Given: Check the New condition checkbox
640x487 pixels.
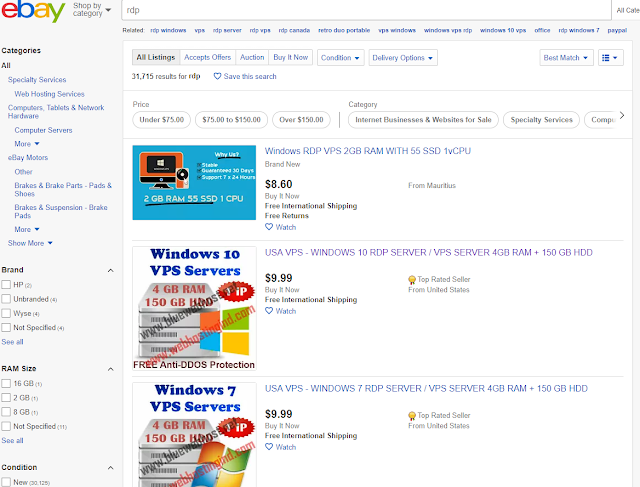Looking at the screenshot, I should (6, 482).
